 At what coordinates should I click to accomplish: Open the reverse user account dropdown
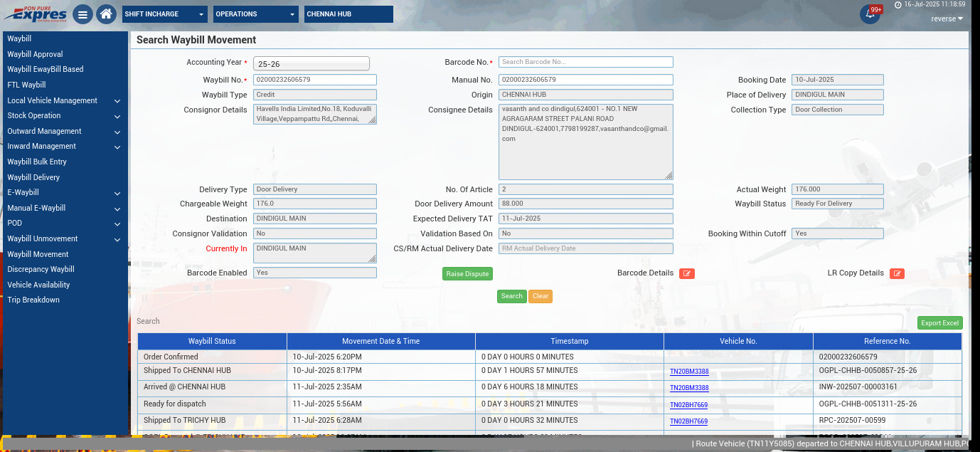coord(947,19)
